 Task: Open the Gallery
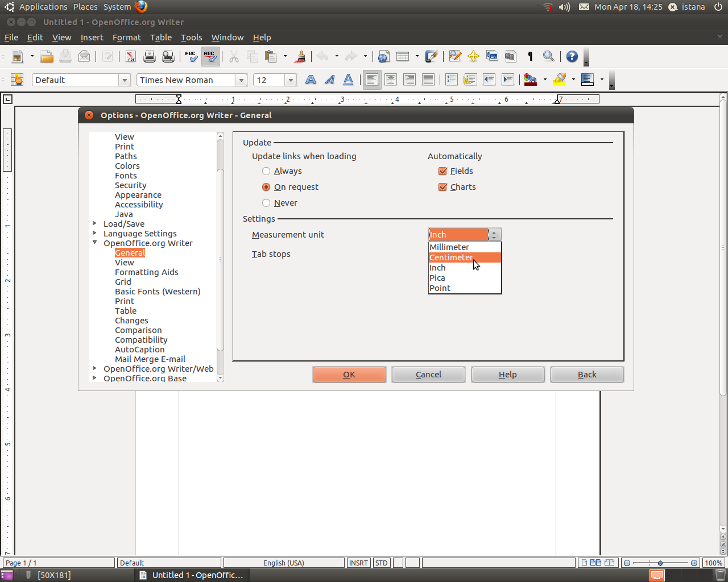(x=493, y=56)
